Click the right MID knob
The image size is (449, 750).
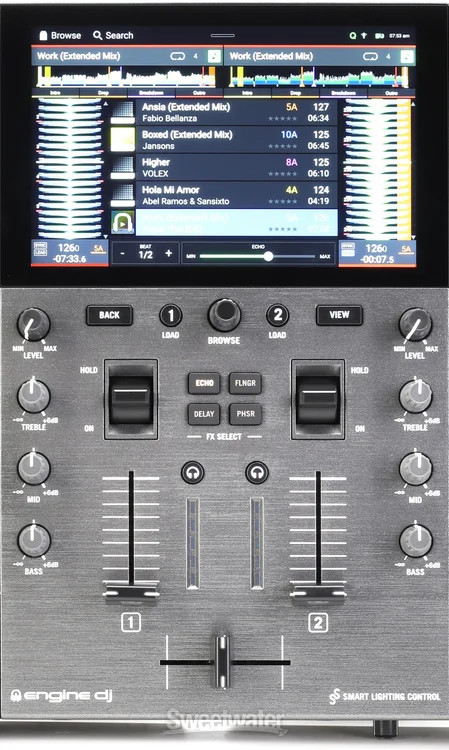pos(416,468)
